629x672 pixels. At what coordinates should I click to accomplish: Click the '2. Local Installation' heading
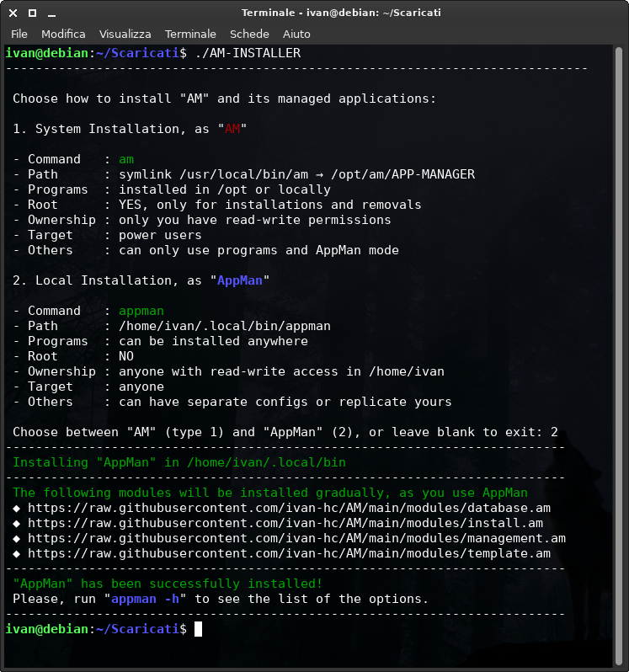141,280
